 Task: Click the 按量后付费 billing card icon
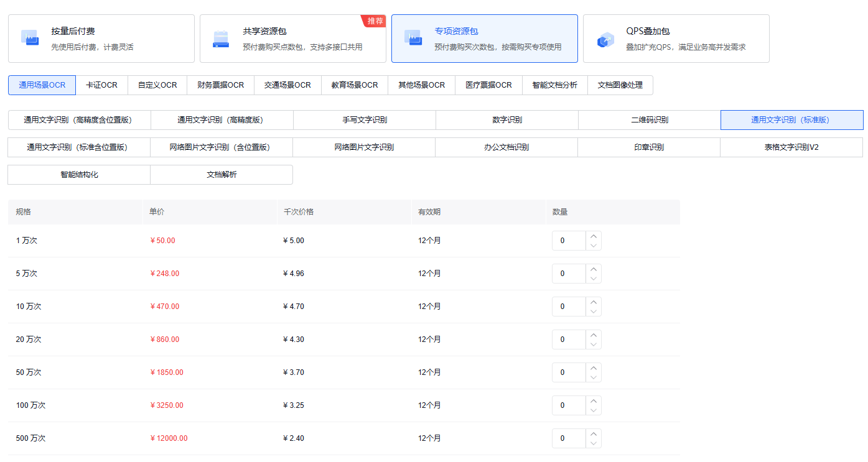click(30, 37)
